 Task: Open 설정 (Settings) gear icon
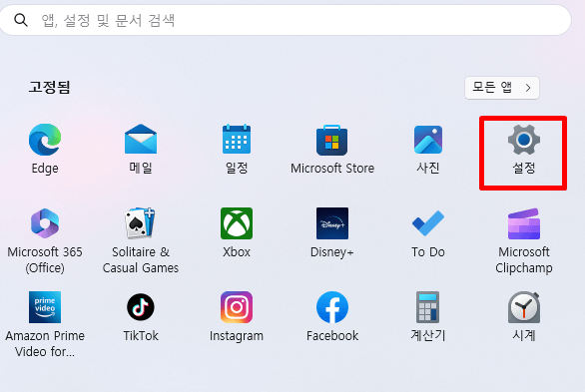[x=524, y=140]
